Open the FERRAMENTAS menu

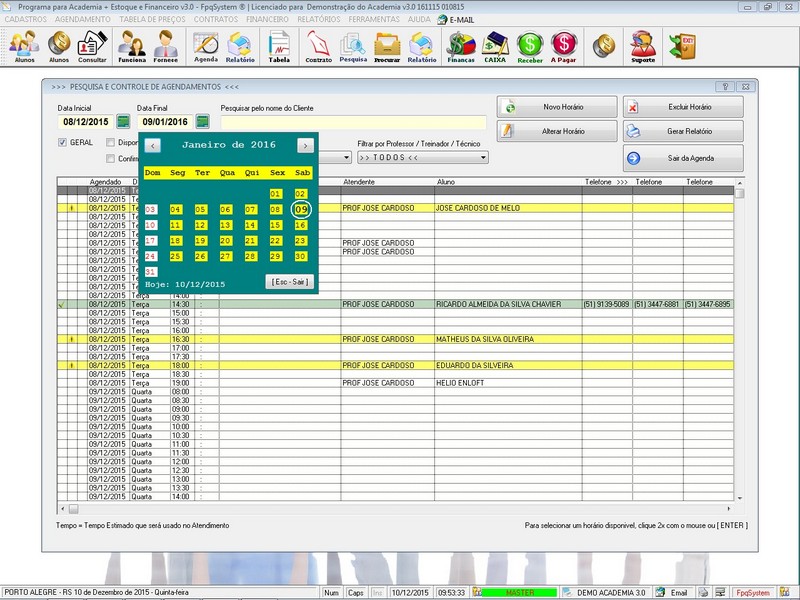(374, 19)
